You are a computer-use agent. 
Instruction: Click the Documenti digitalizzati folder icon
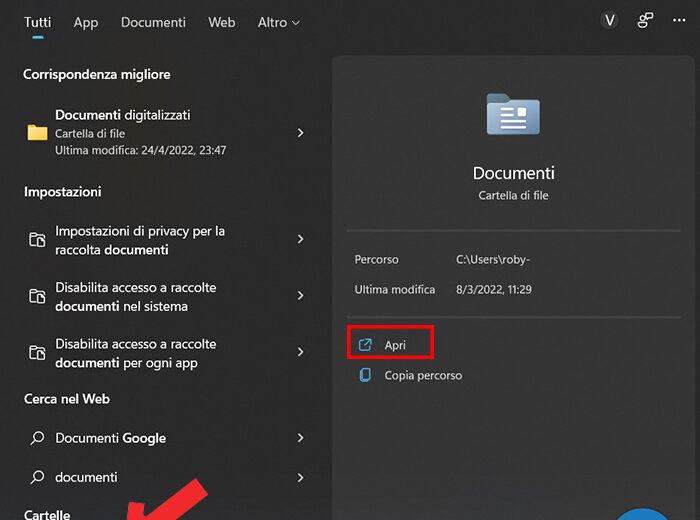pos(37,132)
